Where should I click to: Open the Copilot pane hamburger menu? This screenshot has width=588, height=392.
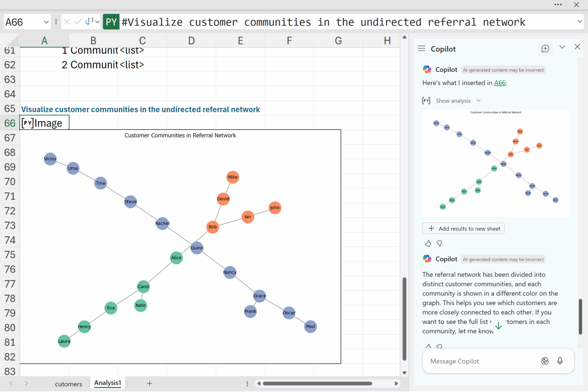tap(421, 49)
